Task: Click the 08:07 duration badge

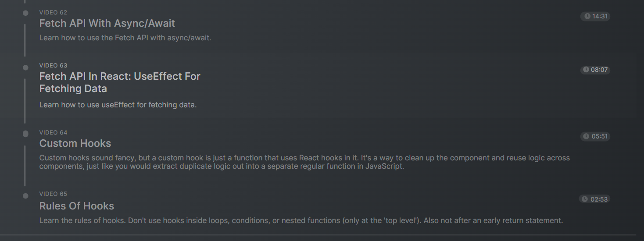Action: pyautogui.click(x=595, y=70)
